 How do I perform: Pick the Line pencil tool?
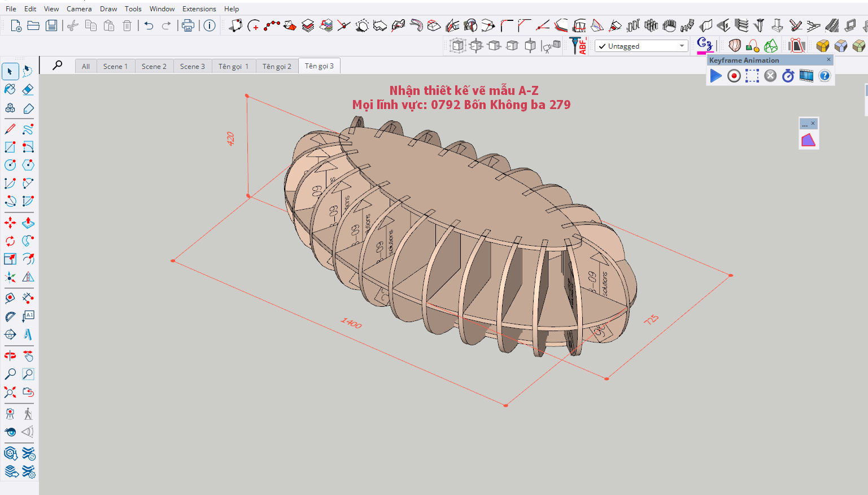(x=10, y=129)
